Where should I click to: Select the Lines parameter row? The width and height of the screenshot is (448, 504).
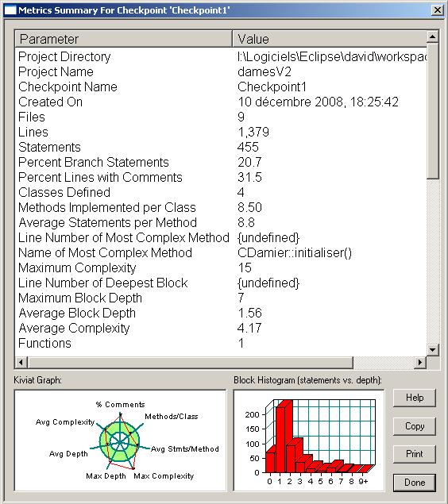pyautogui.click(x=221, y=132)
